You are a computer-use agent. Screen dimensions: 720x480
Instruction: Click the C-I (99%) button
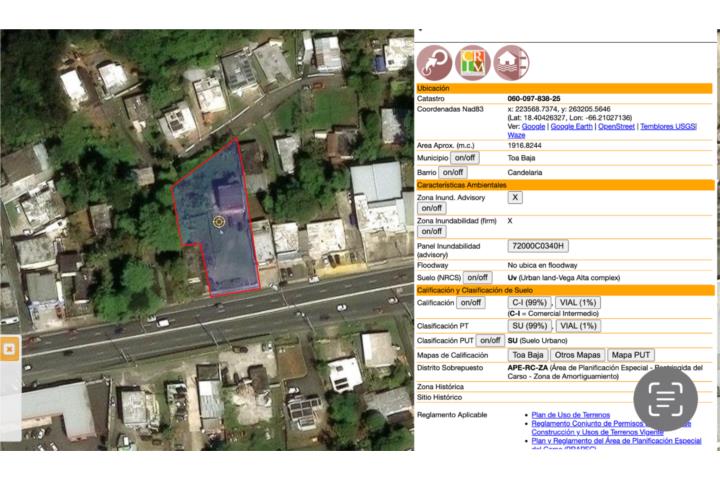[x=529, y=302]
